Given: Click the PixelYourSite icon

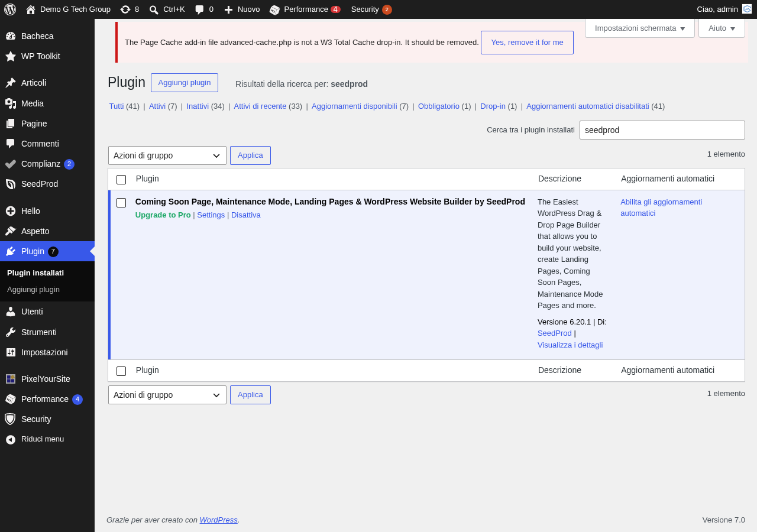Looking at the screenshot, I should [11, 379].
